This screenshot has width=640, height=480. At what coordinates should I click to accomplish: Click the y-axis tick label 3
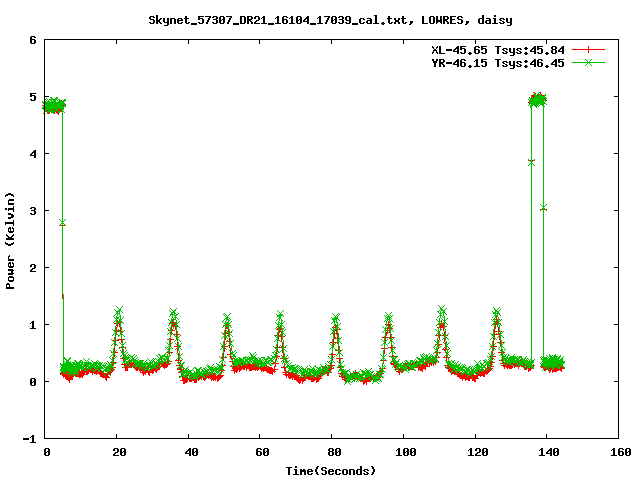(x=33, y=211)
